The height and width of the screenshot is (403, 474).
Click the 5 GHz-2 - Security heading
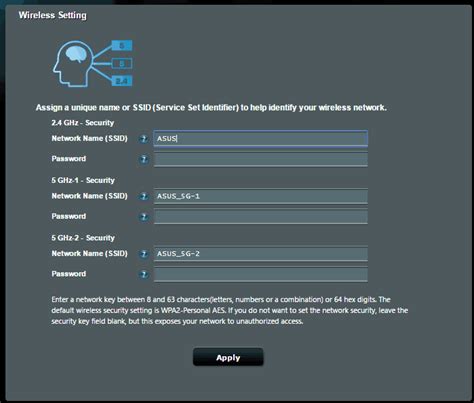pos(83,238)
